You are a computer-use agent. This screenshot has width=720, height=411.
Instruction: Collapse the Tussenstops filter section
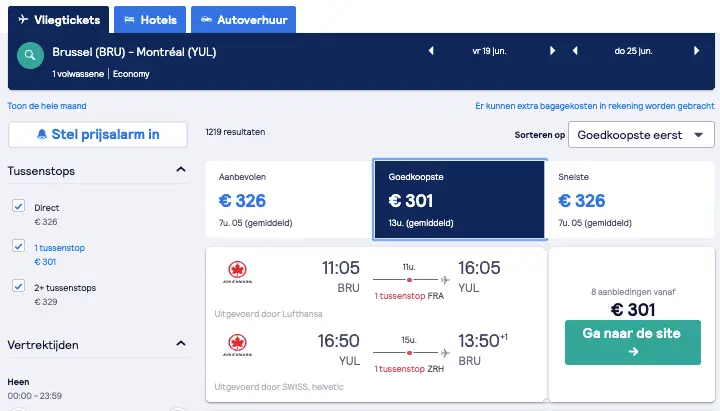[181, 170]
